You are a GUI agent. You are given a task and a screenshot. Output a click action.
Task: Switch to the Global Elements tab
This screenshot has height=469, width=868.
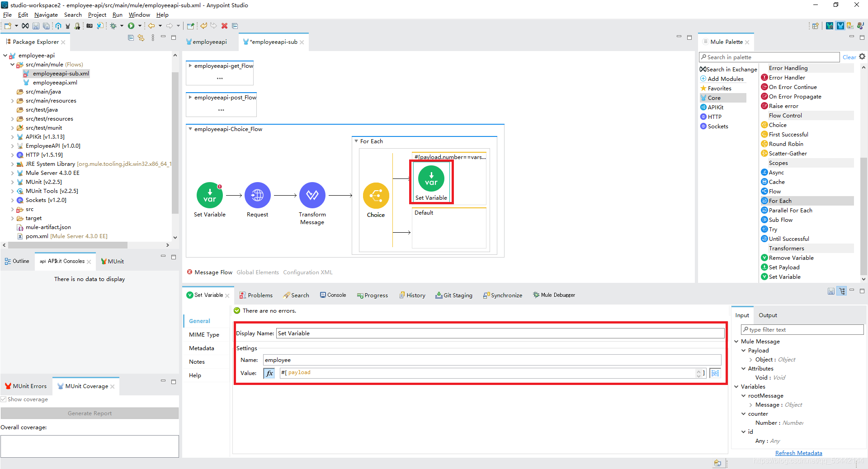[258, 272]
